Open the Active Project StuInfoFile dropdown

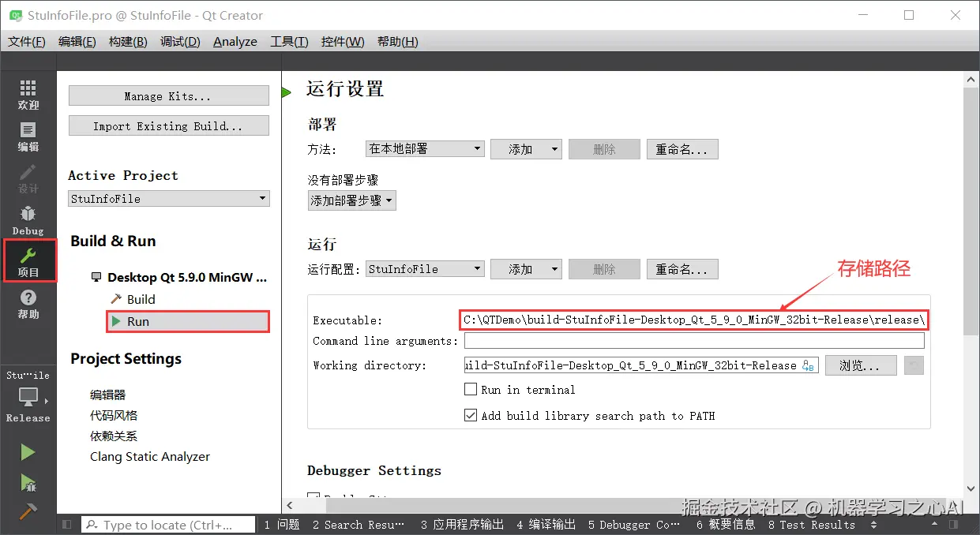(x=169, y=199)
